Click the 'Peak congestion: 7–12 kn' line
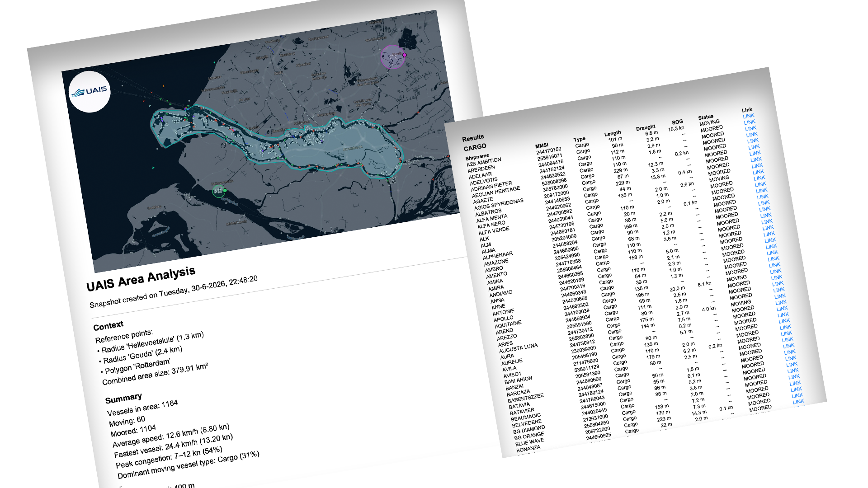This screenshot has height=488, width=868. (x=169, y=457)
